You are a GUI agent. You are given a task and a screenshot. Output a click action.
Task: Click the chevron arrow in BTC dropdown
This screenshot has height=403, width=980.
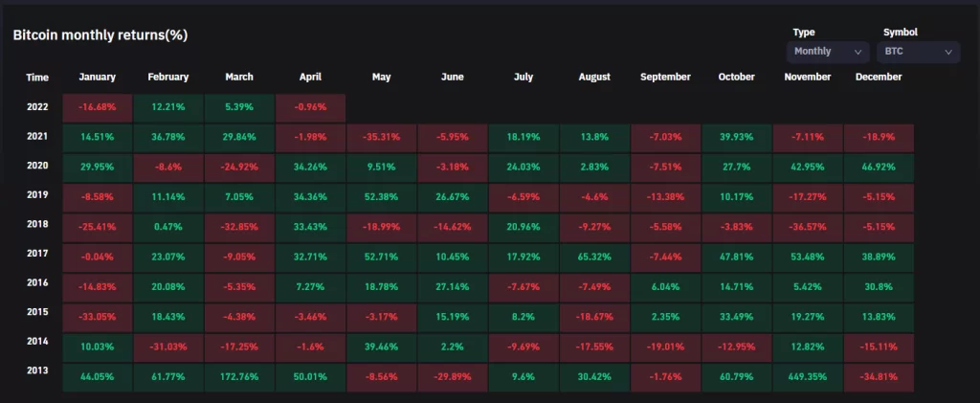(x=948, y=52)
